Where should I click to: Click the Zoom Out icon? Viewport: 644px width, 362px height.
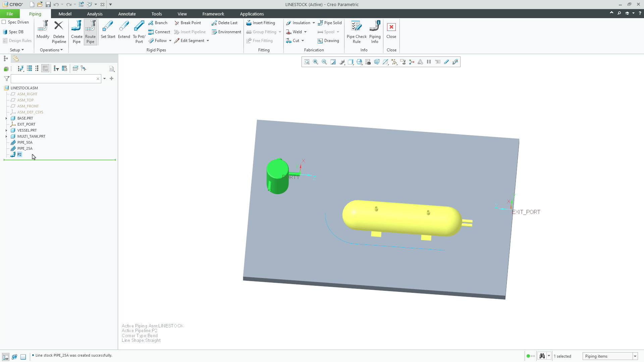[x=324, y=62]
